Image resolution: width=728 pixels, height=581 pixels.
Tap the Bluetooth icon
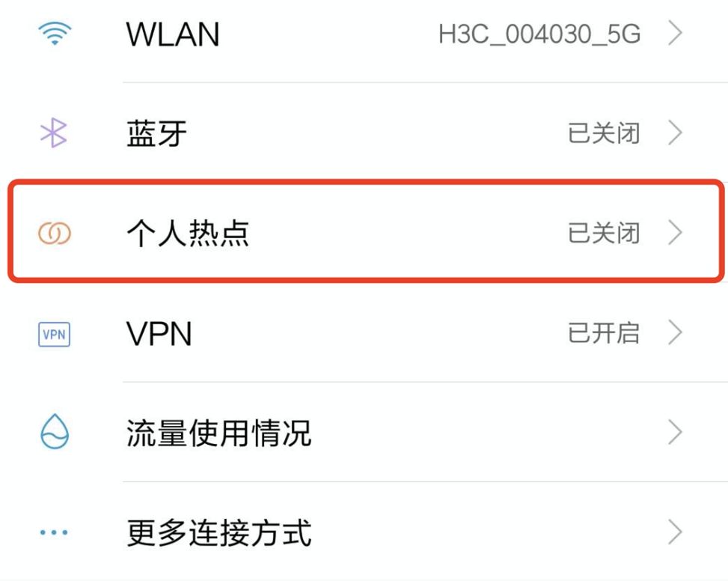click(54, 133)
